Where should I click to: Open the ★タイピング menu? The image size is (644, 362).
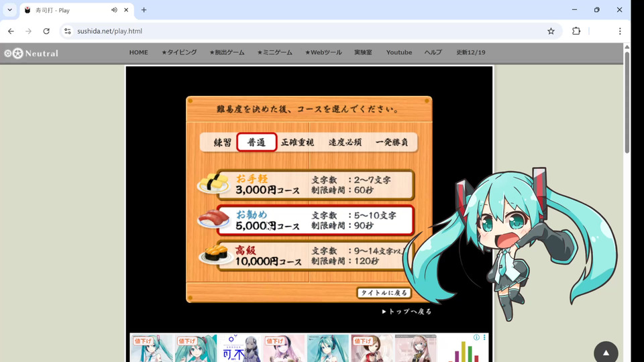click(179, 52)
